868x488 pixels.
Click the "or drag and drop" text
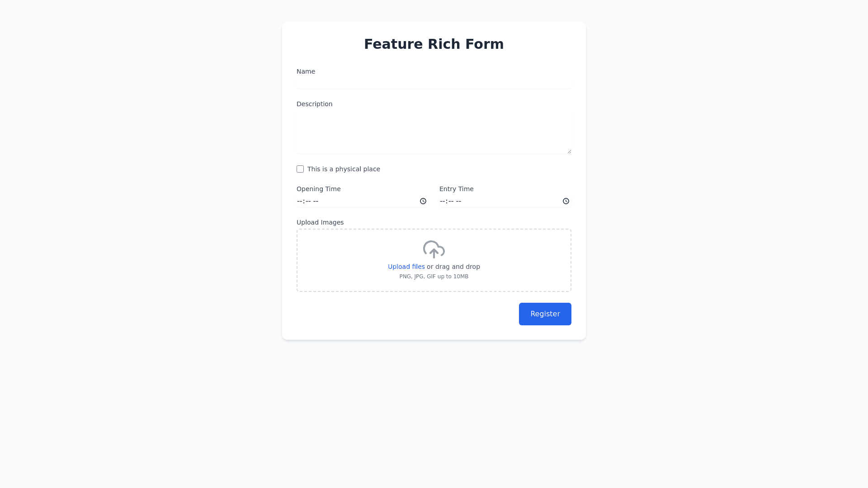(453, 267)
